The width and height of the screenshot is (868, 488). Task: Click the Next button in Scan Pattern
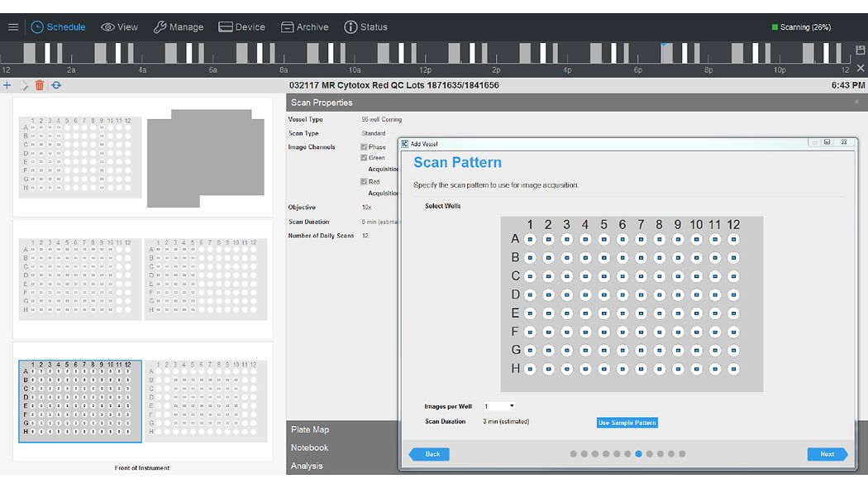(827, 454)
